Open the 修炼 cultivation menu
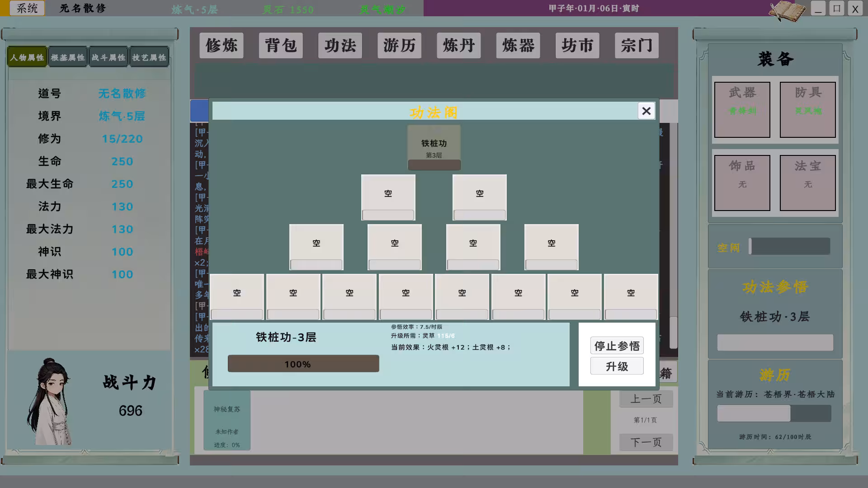This screenshot has width=868, height=488. tap(222, 45)
